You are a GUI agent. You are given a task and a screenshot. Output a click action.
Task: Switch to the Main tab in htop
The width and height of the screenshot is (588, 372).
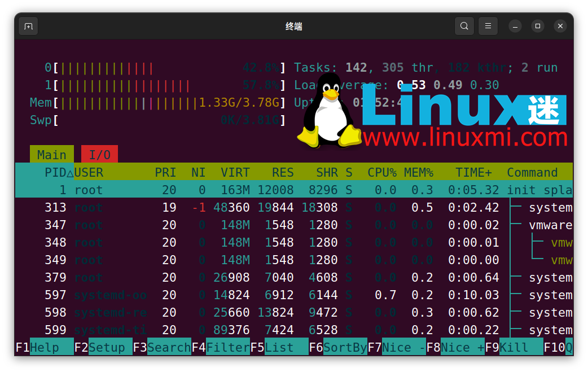[52, 155]
